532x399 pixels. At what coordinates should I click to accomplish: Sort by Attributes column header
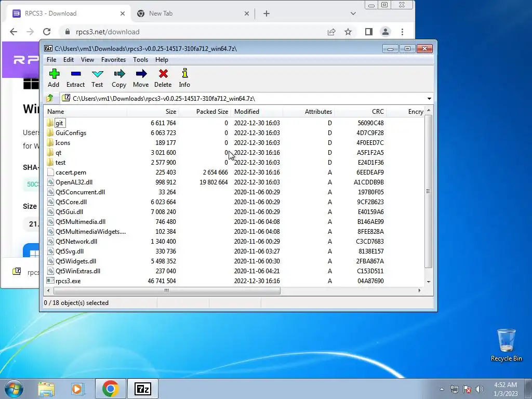pyautogui.click(x=309, y=112)
